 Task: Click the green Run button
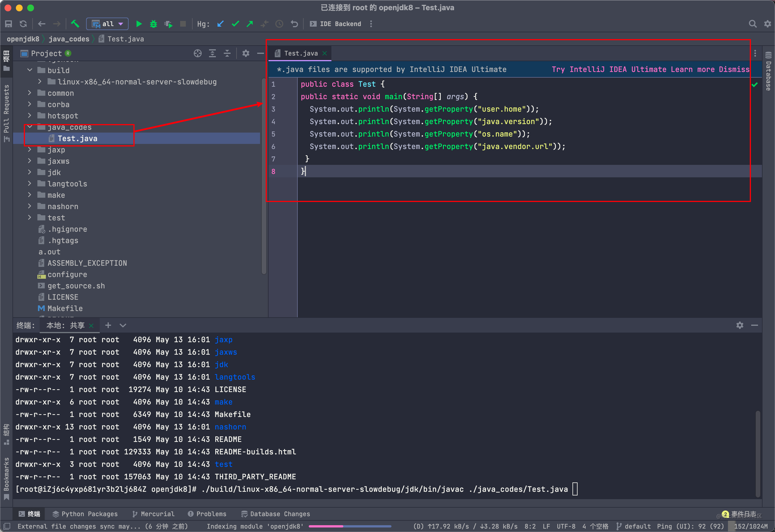[x=139, y=24]
